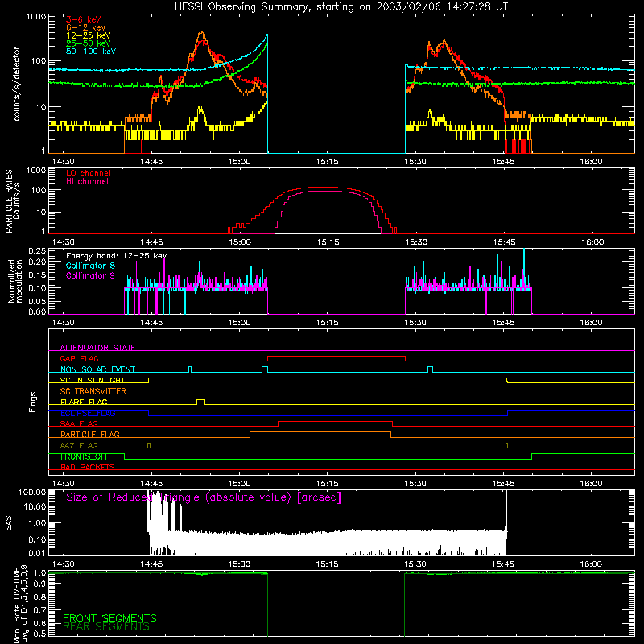Screen dimensions: 644x644
Task: Click the SC TRANSMITTER flag label
Action: coord(93,391)
